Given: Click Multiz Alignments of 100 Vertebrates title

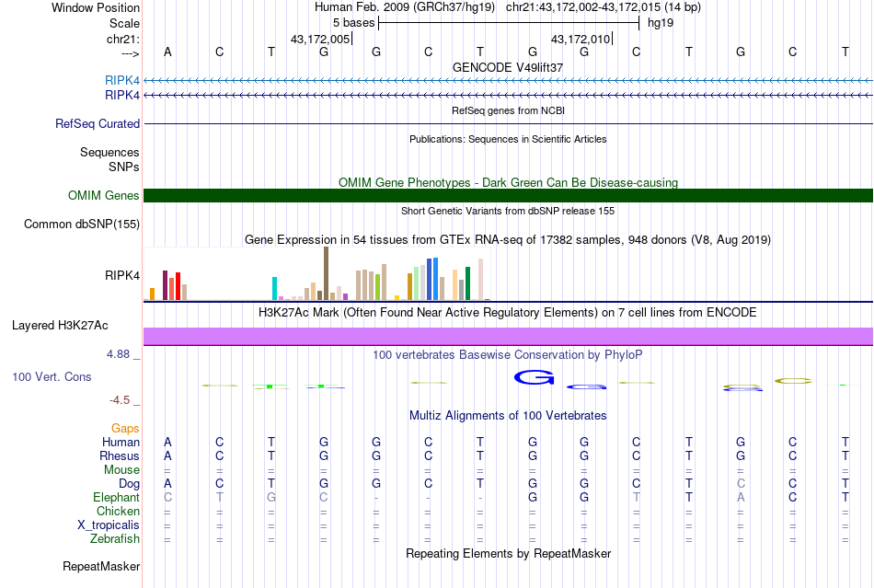Looking at the screenshot, I should 508,415.
